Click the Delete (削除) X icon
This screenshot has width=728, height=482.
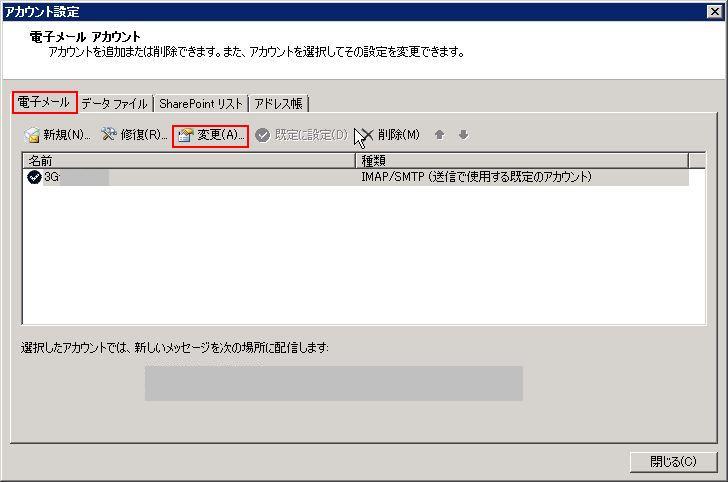(x=366, y=135)
